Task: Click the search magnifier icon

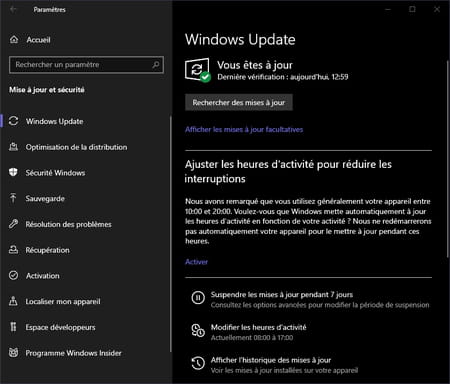Action: coord(155,65)
